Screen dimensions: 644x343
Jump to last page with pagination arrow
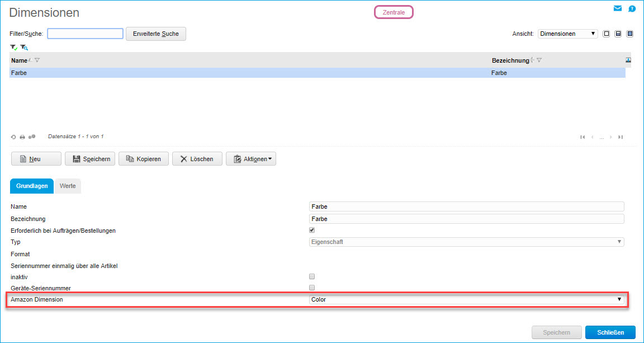621,137
